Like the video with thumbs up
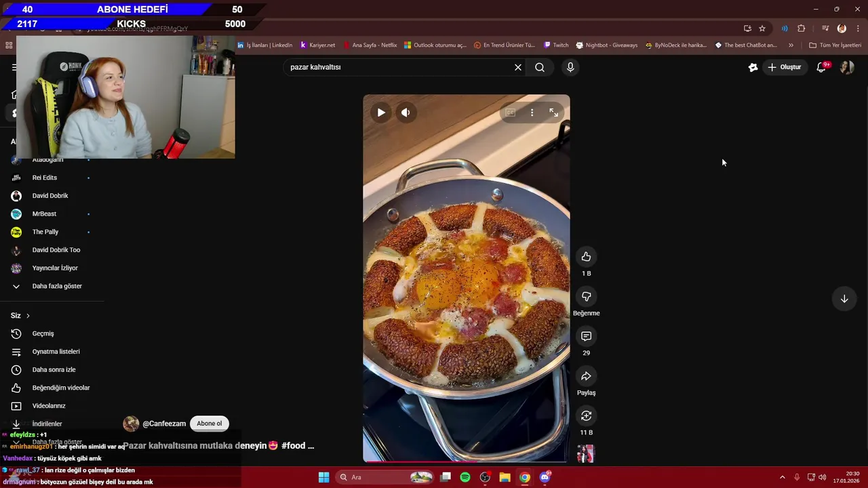This screenshot has height=488, width=868. point(586,256)
